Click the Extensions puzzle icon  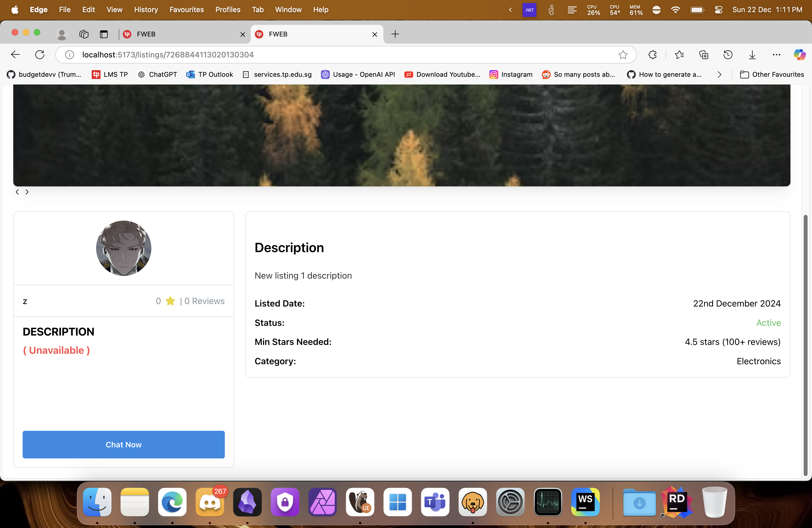(652, 55)
